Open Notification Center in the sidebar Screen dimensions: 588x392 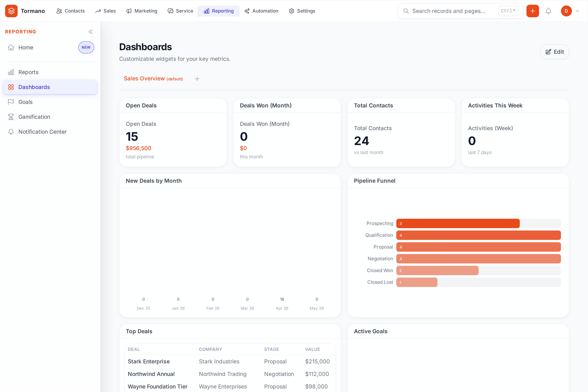tap(50, 132)
